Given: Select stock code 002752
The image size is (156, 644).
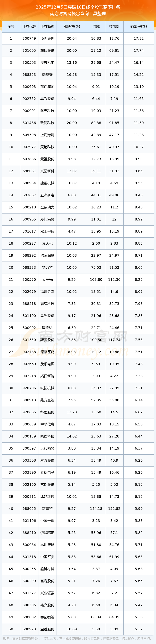Looking at the screenshot, I should tap(29, 99).
